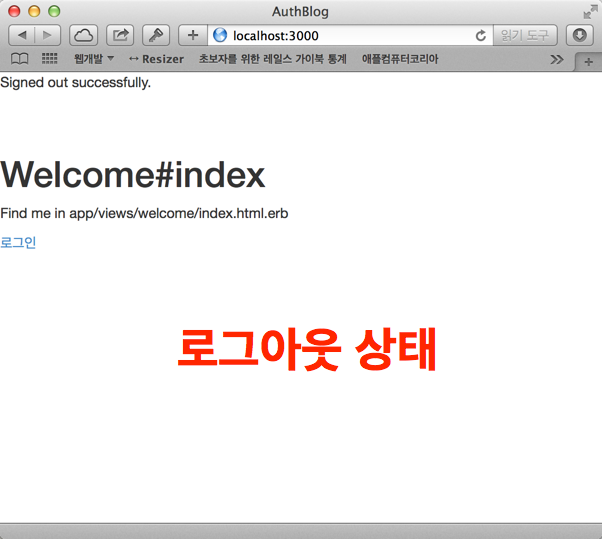Click the browser back arrow button
The width and height of the screenshot is (602, 539).
coord(22,35)
